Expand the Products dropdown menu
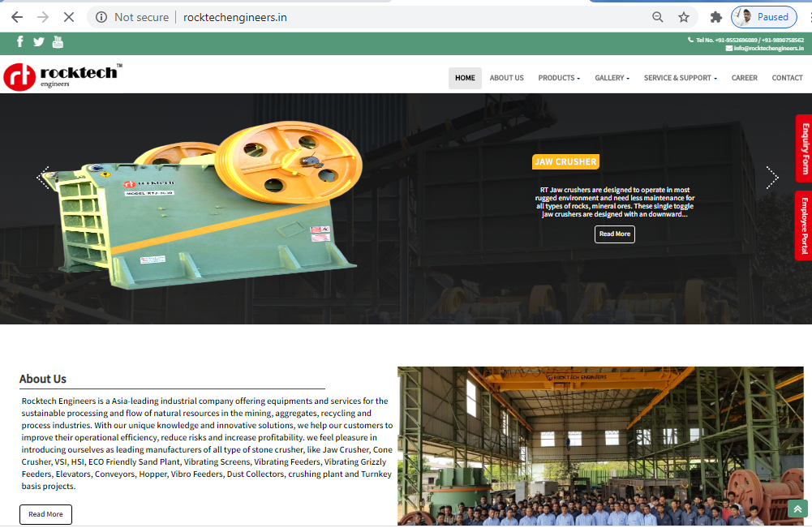This screenshot has height=528, width=812. pyautogui.click(x=559, y=78)
